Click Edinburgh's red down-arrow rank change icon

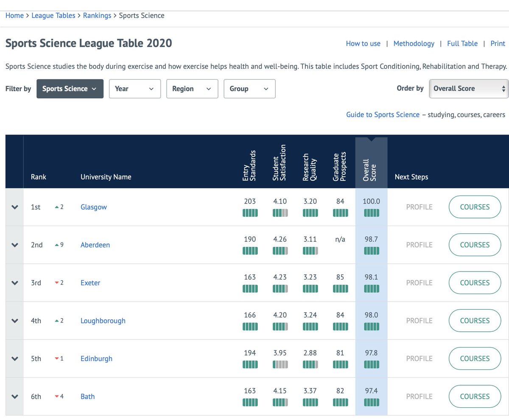pyautogui.click(x=57, y=359)
